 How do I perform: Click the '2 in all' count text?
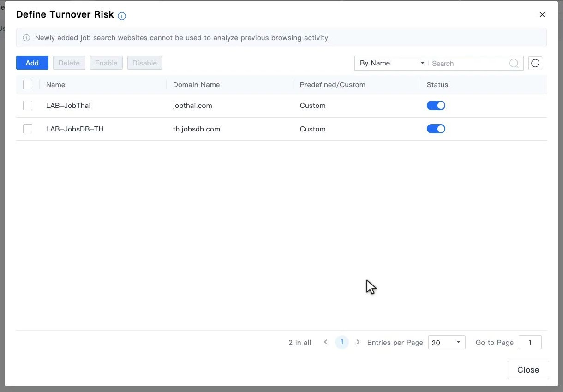coord(300,343)
